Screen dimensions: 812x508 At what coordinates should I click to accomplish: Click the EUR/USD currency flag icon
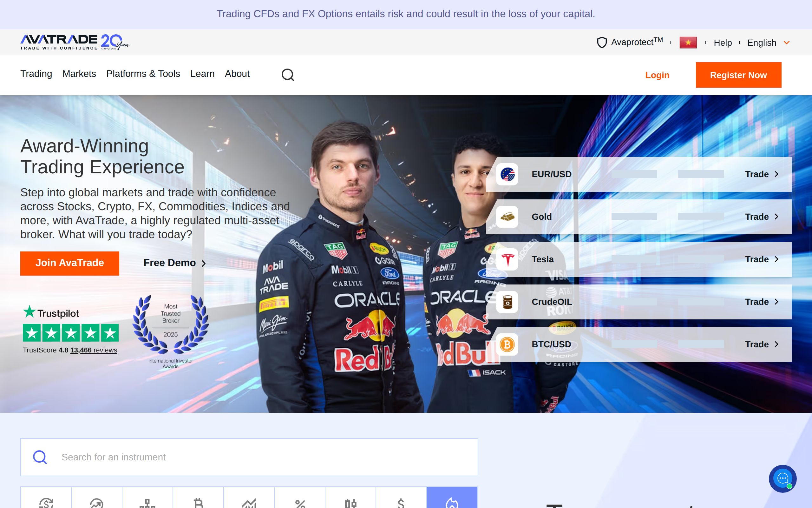[507, 174]
